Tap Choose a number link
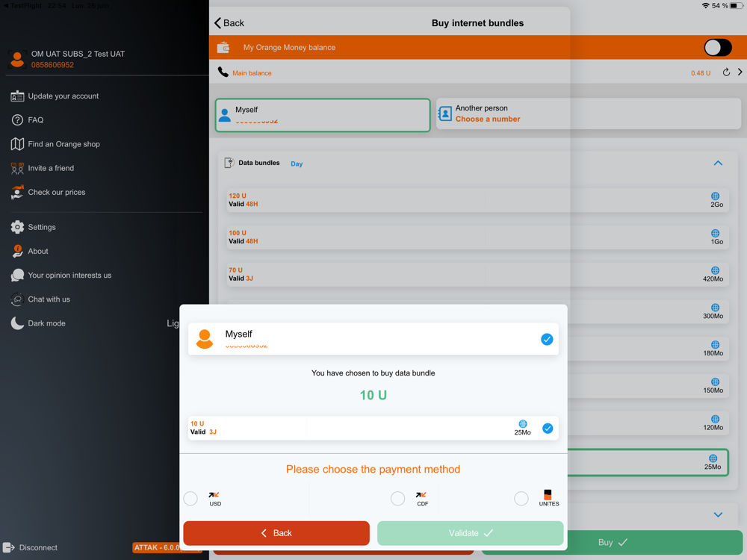The image size is (747, 560). (x=487, y=119)
